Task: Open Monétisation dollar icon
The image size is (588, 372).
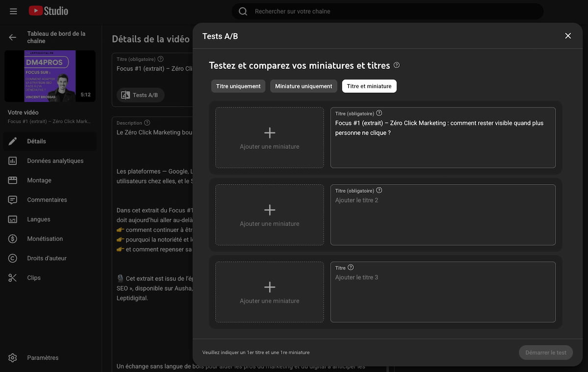Action: tap(13, 239)
